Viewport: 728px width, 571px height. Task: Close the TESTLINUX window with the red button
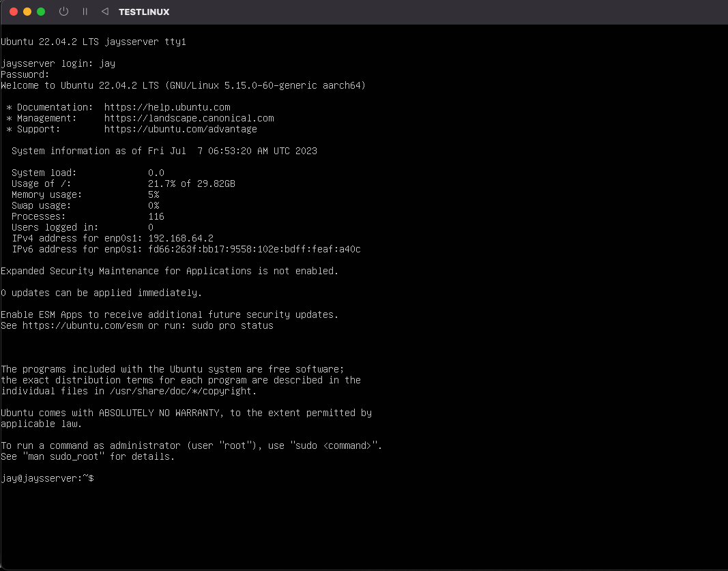click(x=14, y=12)
